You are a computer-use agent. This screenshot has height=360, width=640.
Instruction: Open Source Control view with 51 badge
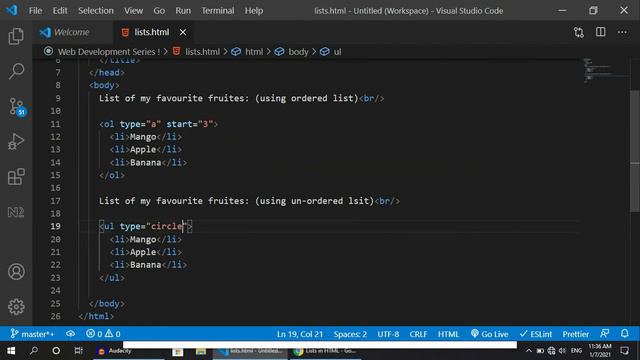tap(17, 107)
